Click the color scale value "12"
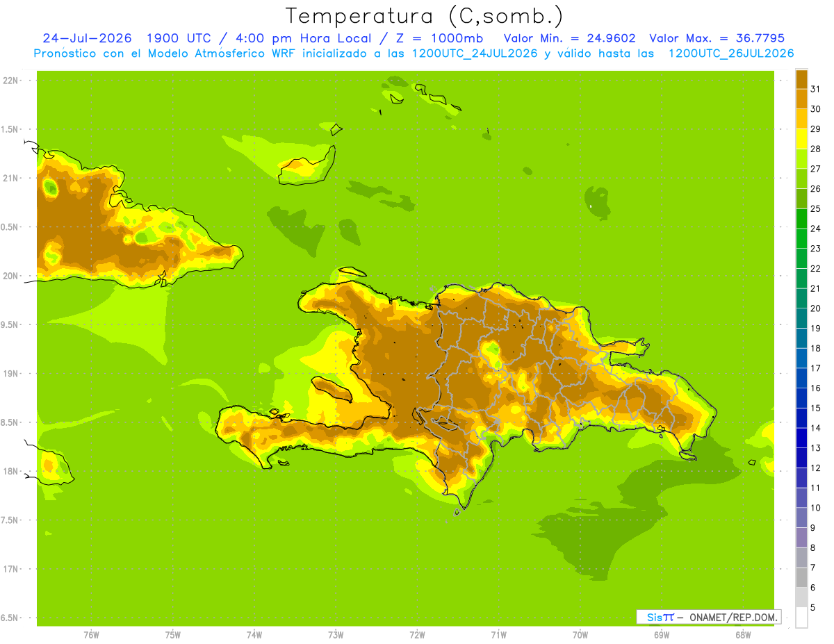This screenshot has height=644, width=834. pyautogui.click(x=816, y=468)
